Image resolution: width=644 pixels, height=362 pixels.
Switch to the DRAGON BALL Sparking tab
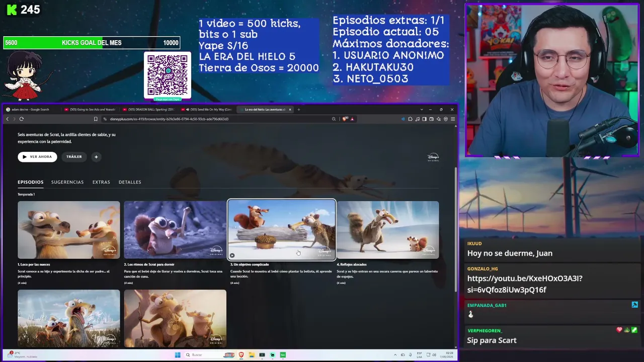click(x=149, y=110)
